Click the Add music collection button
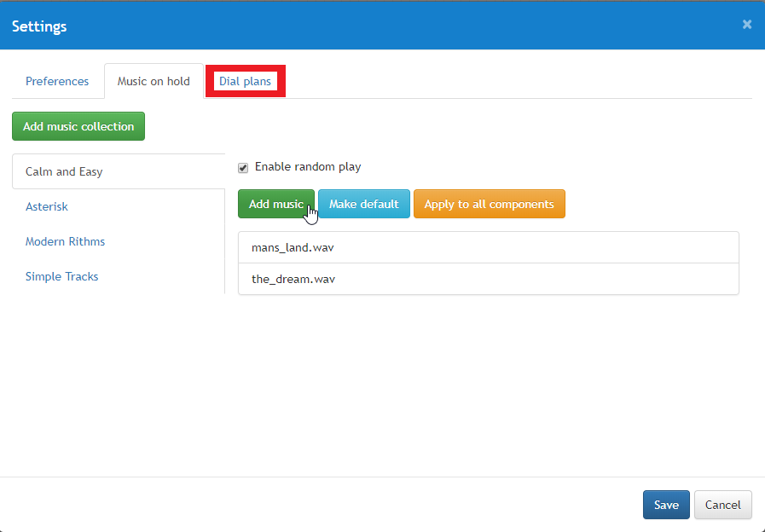765x532 pixels. (78, 126)
